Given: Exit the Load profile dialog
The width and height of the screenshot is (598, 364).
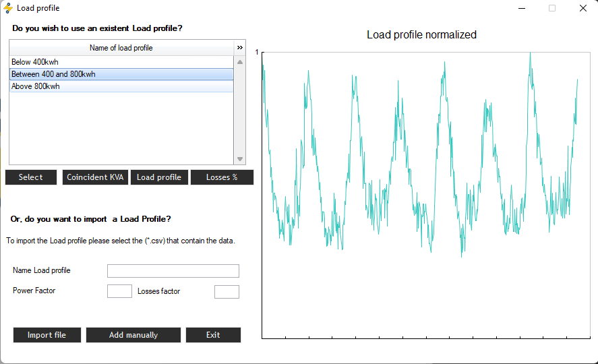Looking at the screenshot, I should click(x=213, y=335).
